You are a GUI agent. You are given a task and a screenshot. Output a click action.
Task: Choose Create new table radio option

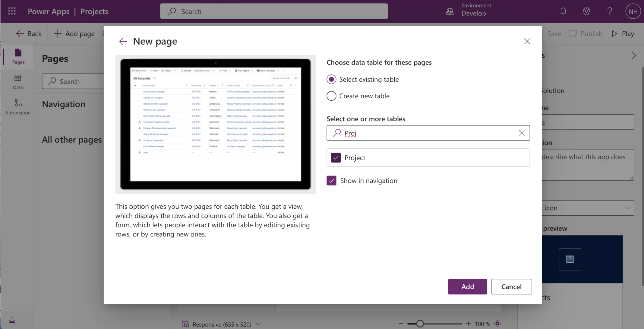click(331, 96)
